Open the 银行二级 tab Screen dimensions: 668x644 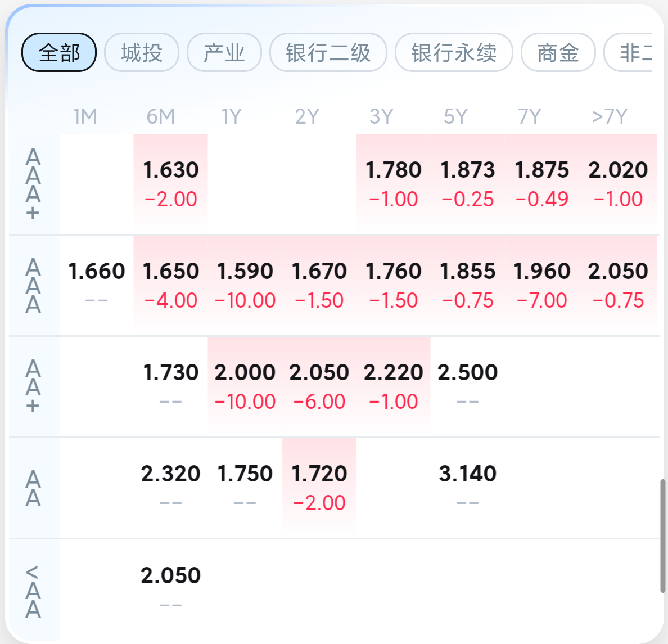coord(328,52)
